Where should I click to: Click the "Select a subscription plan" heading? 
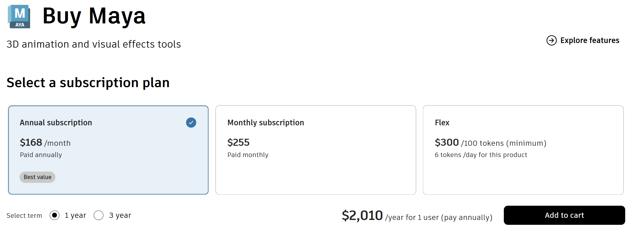coord(88,83)
